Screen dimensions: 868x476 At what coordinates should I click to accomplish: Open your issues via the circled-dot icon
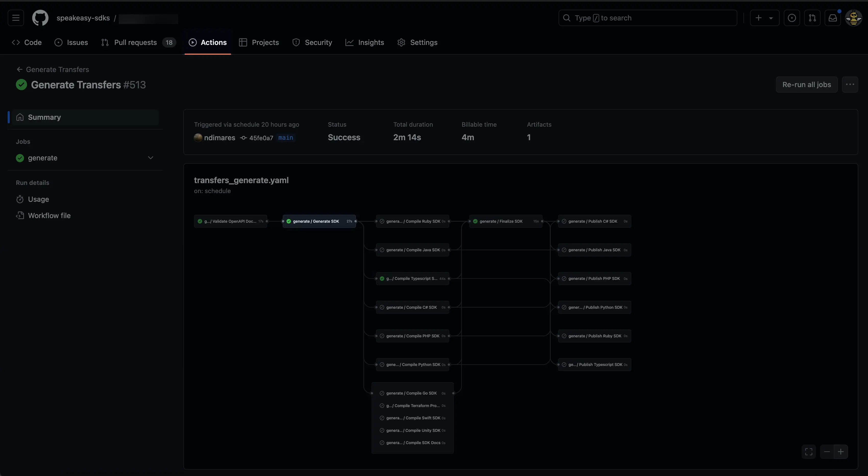792,18
